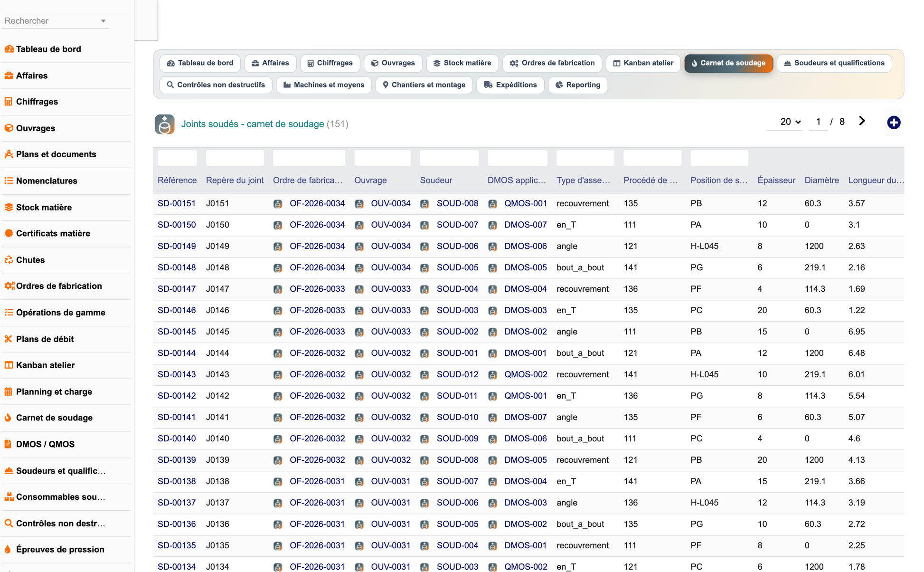The height and width of the screenshot is (572, 924).
Task: Go to the next page arrow
Action: [x=862, y=121]
